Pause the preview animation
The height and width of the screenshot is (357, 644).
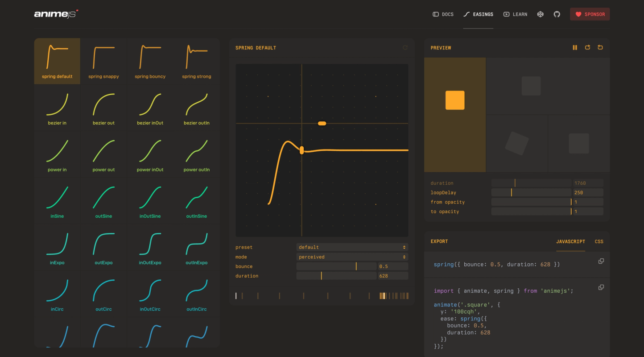coord(575,47)
